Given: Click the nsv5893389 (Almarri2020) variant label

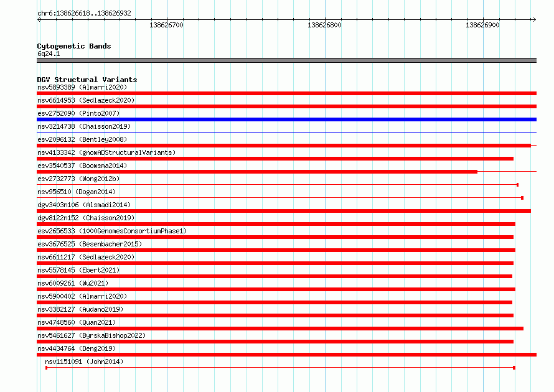Looking at the screenshot, I should (x=82, y=87).
